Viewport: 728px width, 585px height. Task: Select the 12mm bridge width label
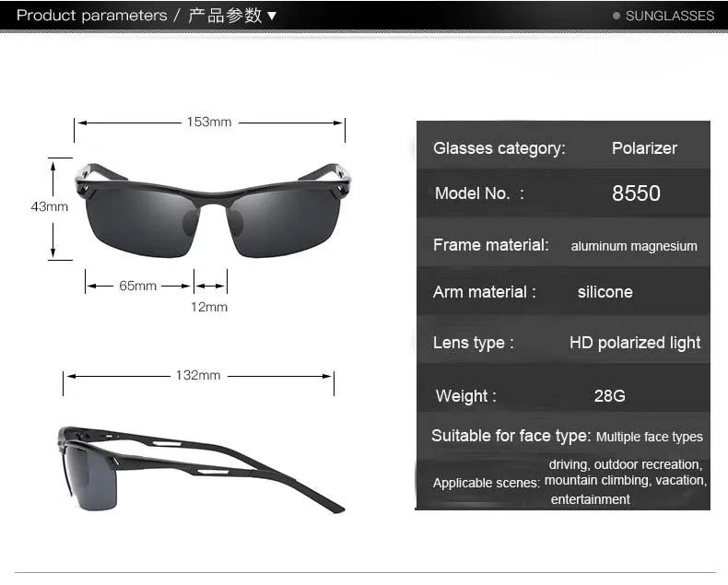(x=209, y=307)
